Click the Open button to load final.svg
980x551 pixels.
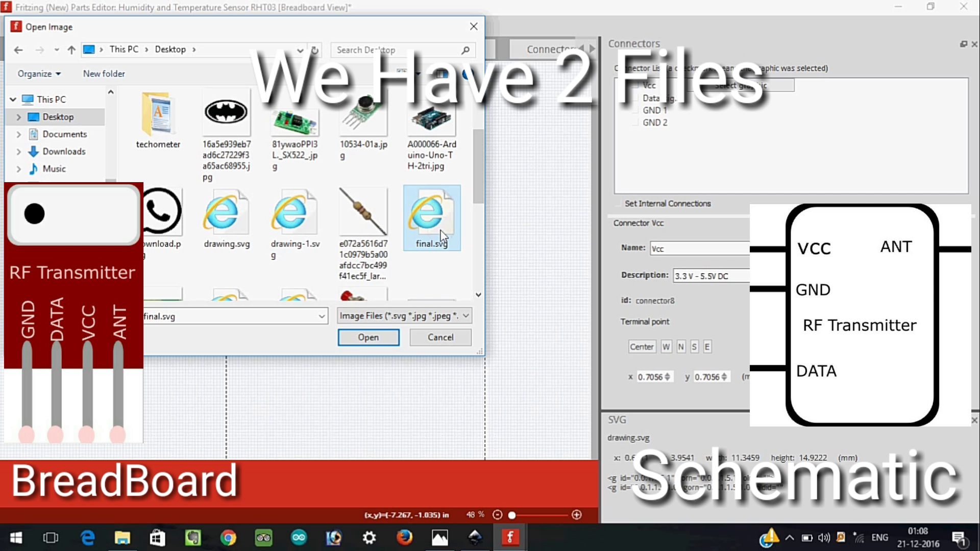(369, 337)
